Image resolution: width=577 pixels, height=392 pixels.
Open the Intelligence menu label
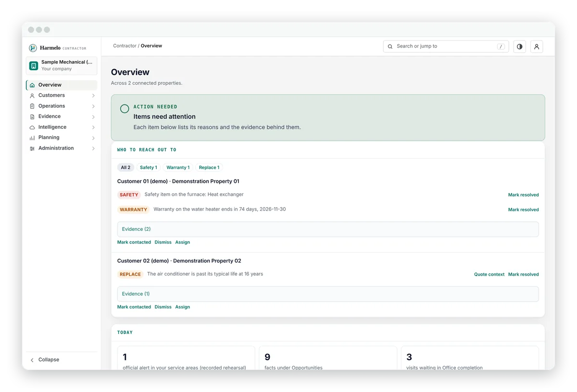pyautogui.click(x=52, y=127)
